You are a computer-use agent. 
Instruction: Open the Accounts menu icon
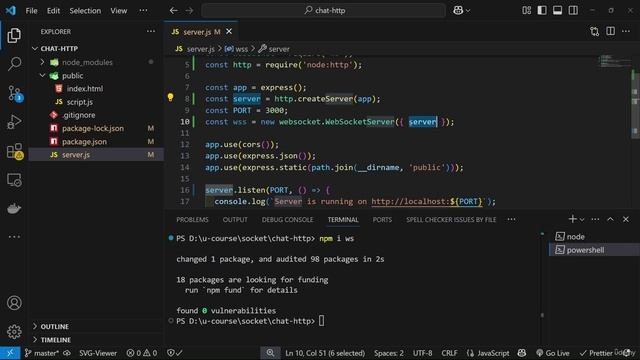(14, 303)
